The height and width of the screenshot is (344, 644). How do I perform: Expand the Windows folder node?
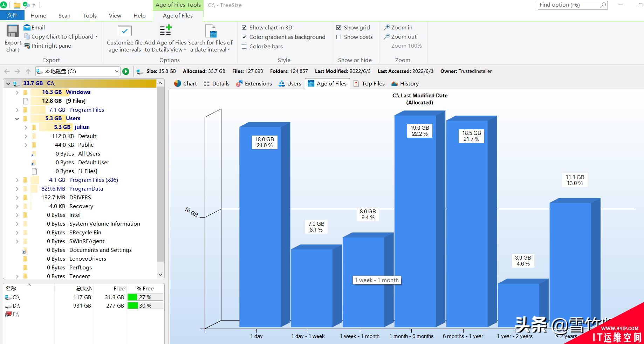coord(17,92)
